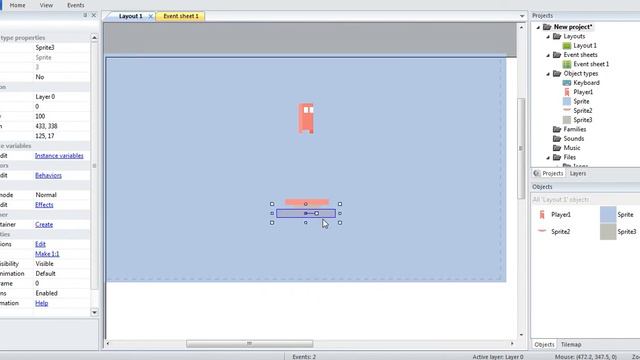Collapse the Object types folder expander
The height and width of the screenshot is (360, 640).
(x=548, y=74)
